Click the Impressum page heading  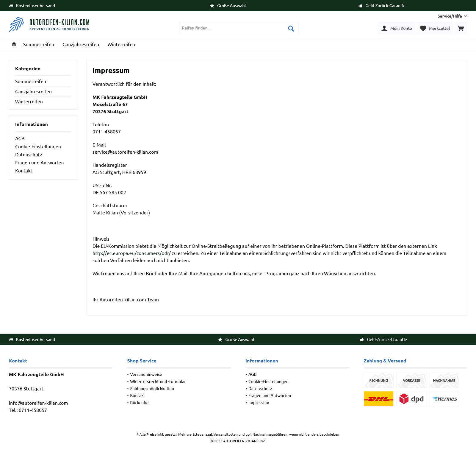point(111,71)
